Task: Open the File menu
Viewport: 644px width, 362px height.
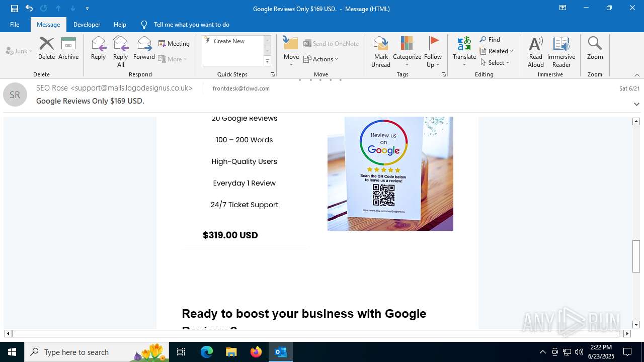Action: point(15,24)
